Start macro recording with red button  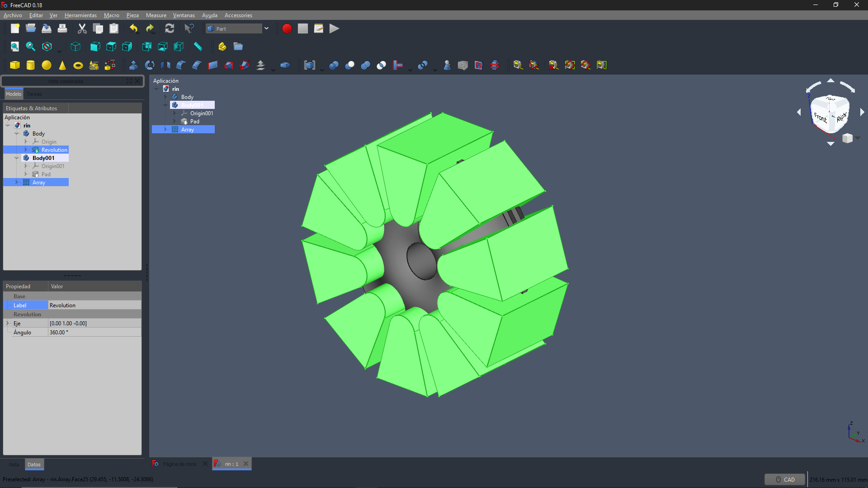pos(287,28)
